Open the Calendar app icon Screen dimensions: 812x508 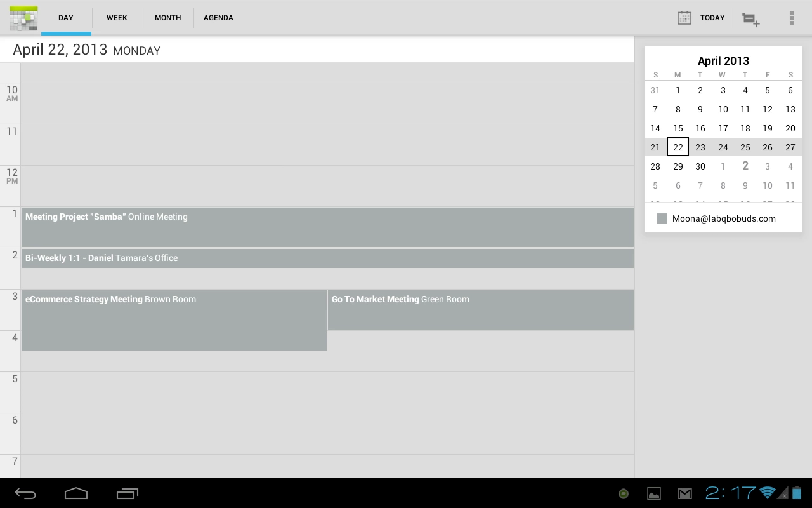[x=23, y=18]
